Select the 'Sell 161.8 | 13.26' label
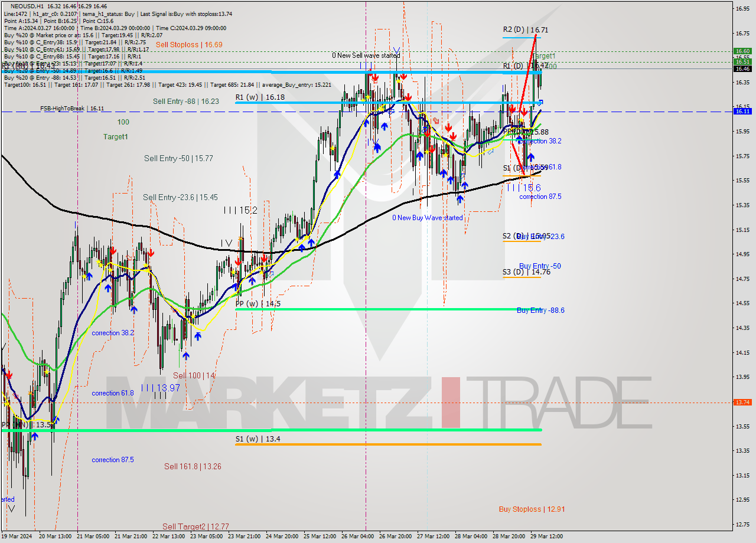 (193, 467)
